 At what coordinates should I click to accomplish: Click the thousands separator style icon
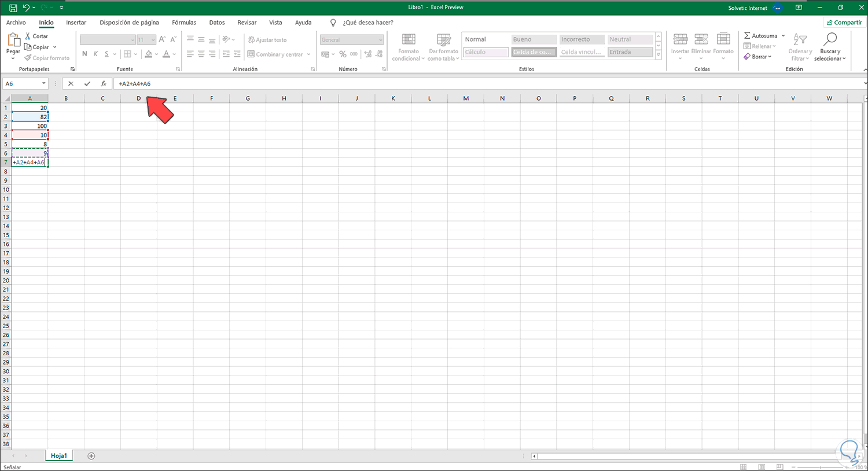tap(354, 54)
